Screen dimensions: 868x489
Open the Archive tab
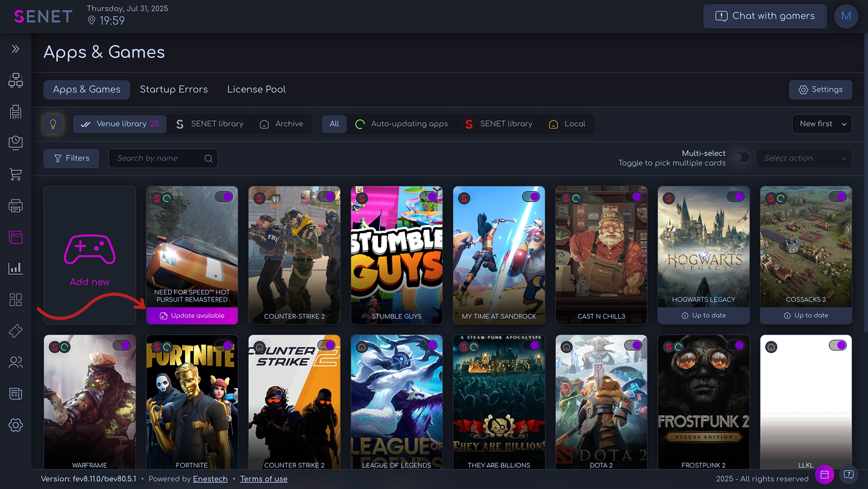click(281, 124)
